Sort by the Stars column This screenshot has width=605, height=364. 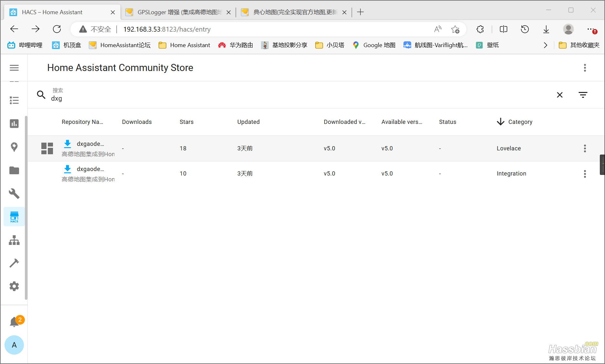pos(187,122)
